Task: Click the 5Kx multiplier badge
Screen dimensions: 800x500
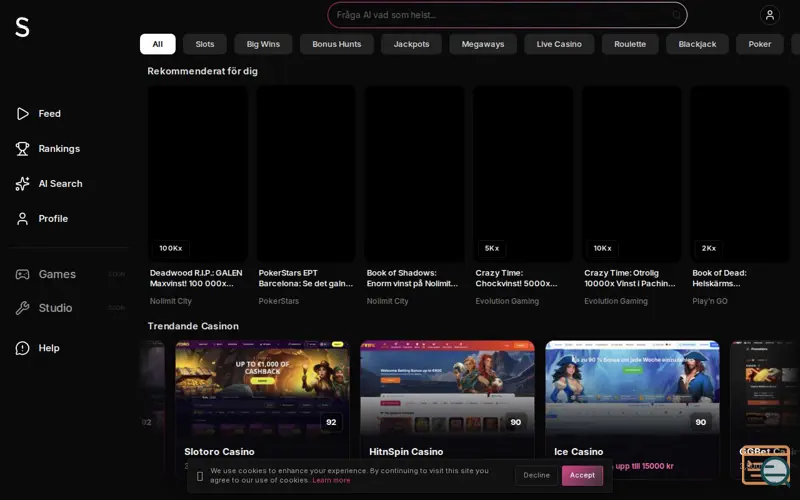Action: pos(491,248)
